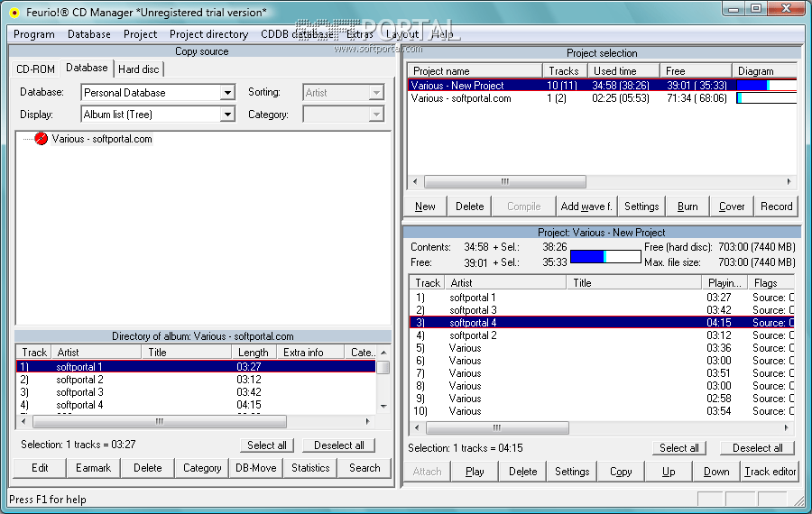Select the softportal 2 track in project list

pyautogui.click(x=473, y=335)
